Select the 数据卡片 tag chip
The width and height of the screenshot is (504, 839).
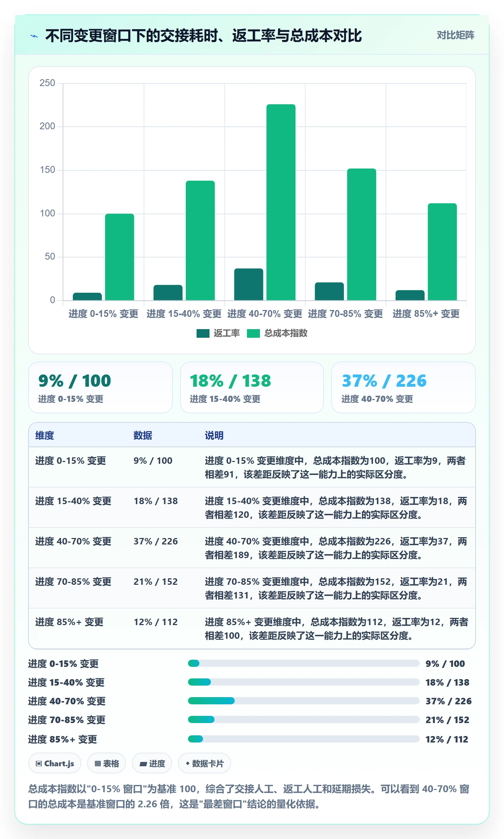[x=204, y=763]
